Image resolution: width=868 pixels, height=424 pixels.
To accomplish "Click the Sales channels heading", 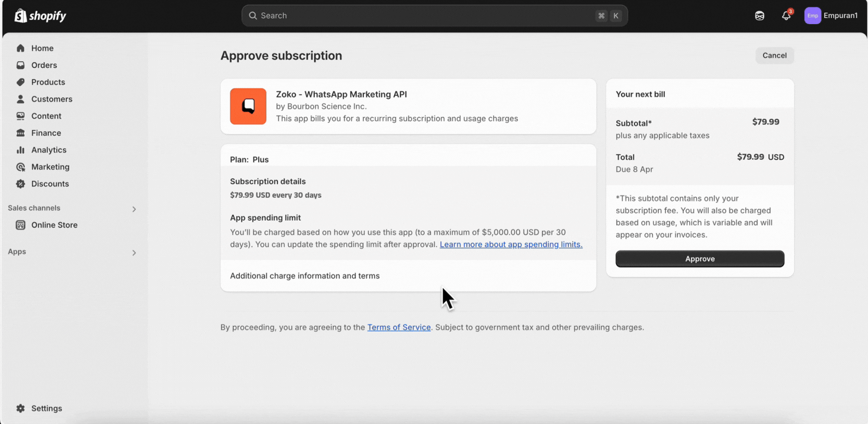I will [34, 208].
